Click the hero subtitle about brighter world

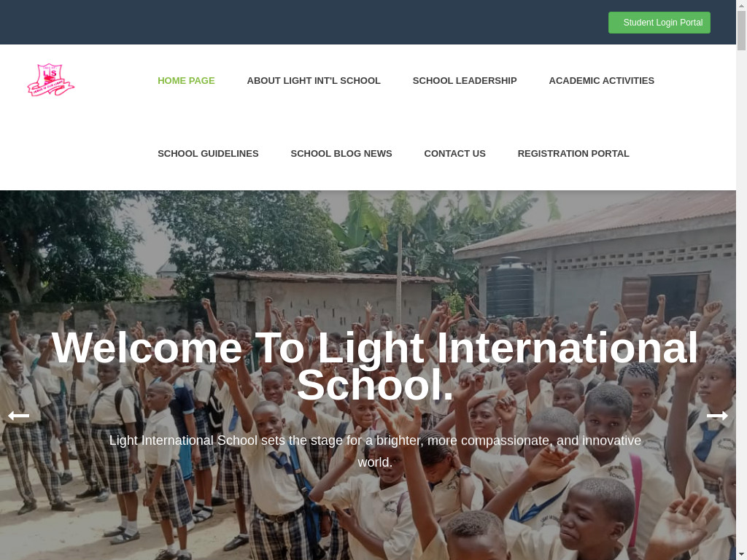point(375,451)
